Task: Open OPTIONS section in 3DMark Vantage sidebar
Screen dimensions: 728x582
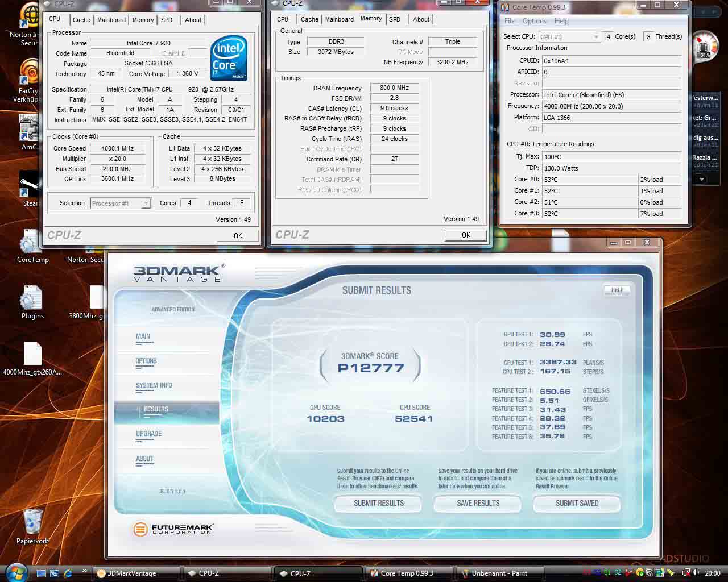Action: click(x=146, y=361)
